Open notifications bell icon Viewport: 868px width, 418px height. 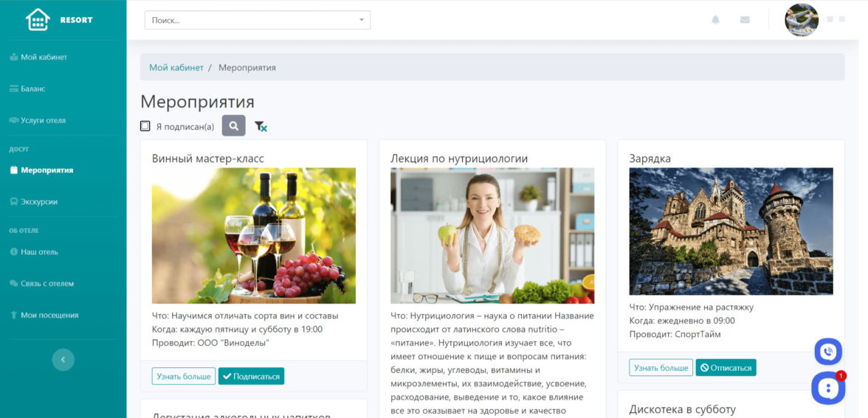(716, 20)
